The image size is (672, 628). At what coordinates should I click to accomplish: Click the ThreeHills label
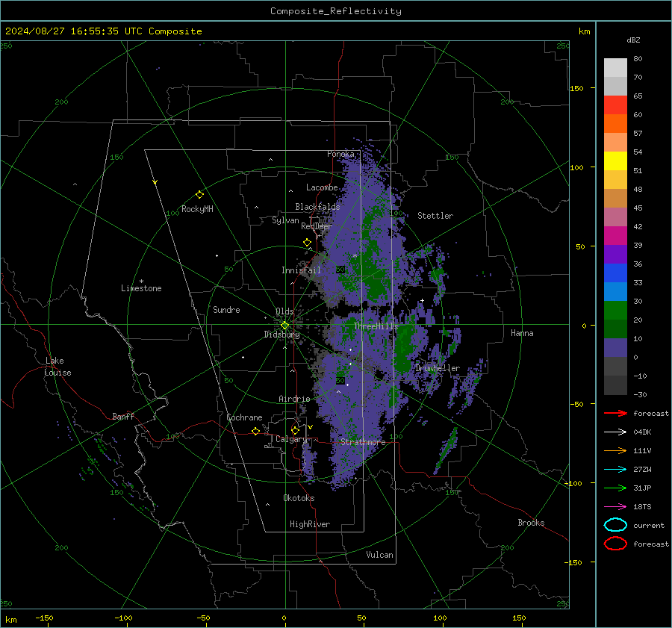(x=376, y=326)
